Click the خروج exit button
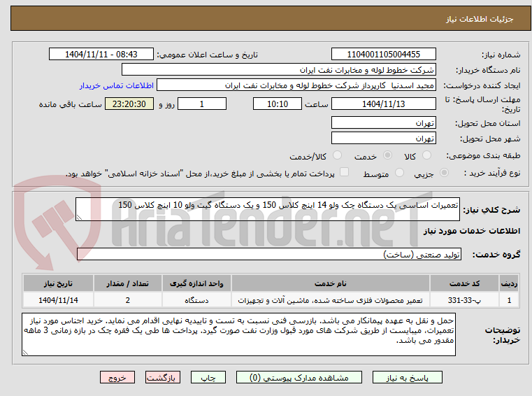The width and height of the screenshot is (532, 396). coord(117,377)
